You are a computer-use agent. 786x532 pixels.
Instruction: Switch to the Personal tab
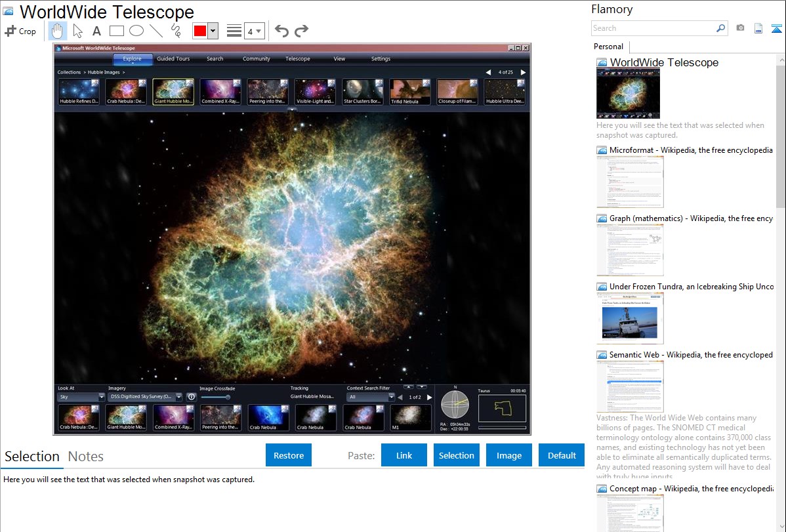(x=609, y=47)
